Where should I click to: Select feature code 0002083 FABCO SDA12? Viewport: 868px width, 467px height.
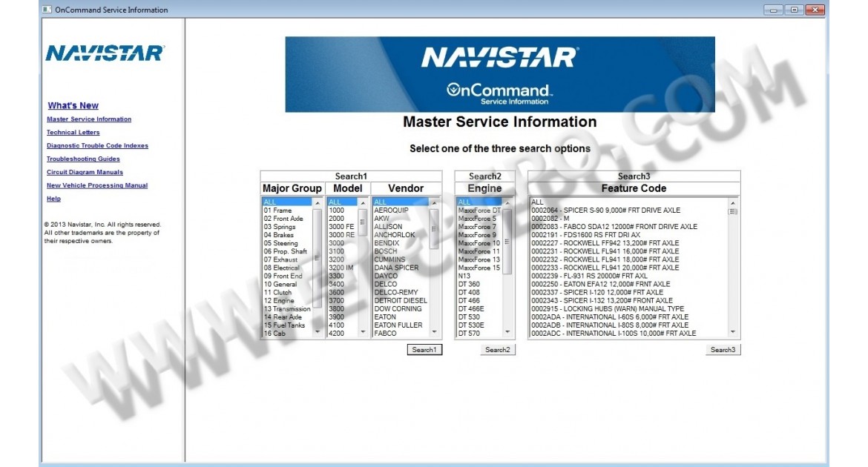629,227
